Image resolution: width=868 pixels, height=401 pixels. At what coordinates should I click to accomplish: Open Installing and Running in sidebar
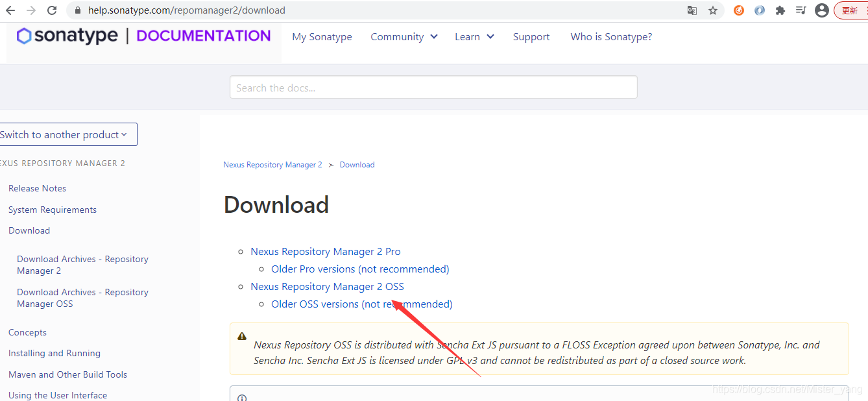coord(54,353)
